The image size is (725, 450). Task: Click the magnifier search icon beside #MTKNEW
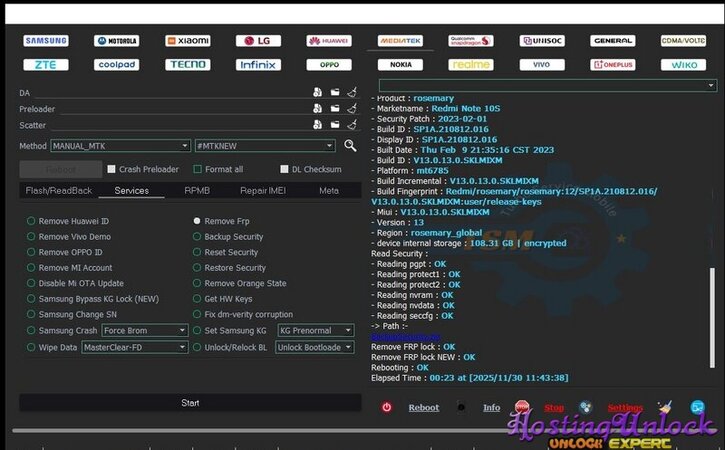[x=350, y=146]
